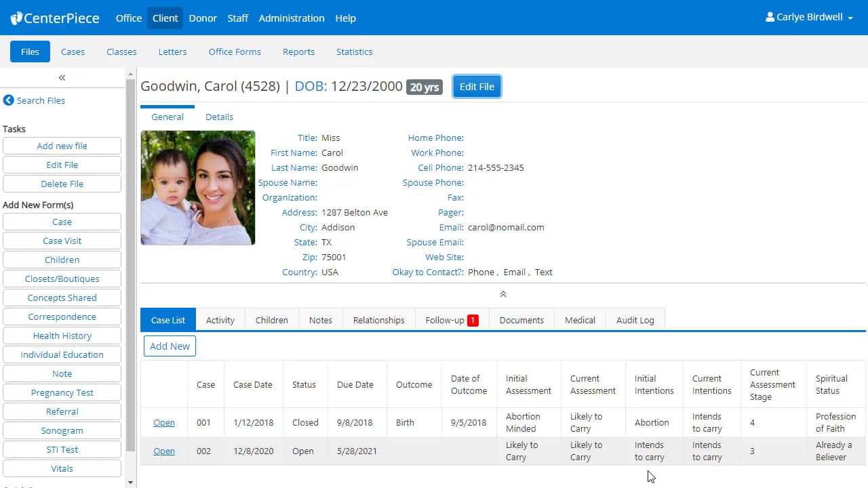
Task: Add a Pregnancy Test form
Action: (x=62, y=392)
